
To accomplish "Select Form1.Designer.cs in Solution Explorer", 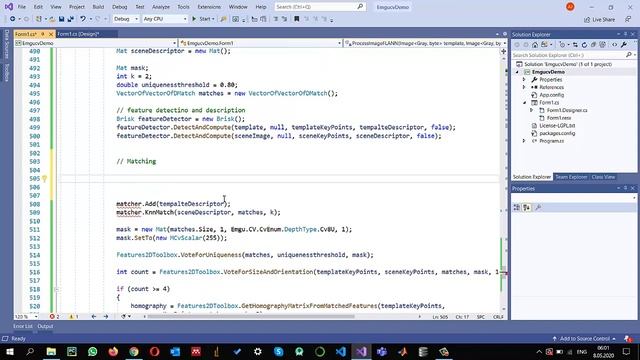I will pyautogui.click(x=567, y=110).
